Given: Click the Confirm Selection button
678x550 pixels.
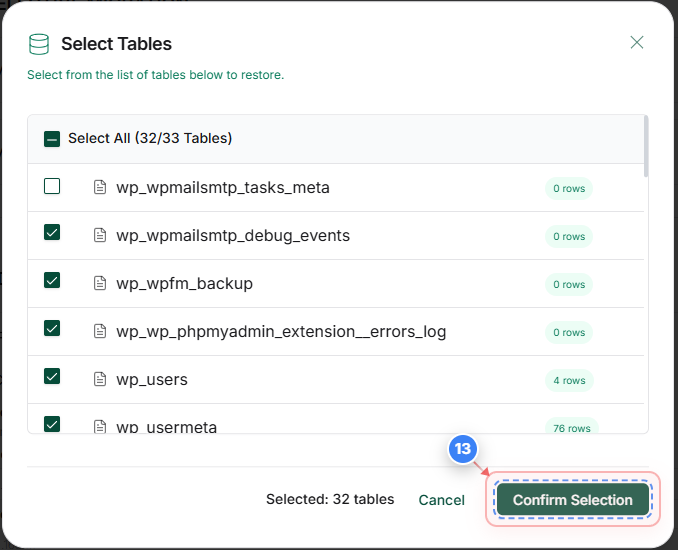Looking at the screenshot, I should 572,499.
